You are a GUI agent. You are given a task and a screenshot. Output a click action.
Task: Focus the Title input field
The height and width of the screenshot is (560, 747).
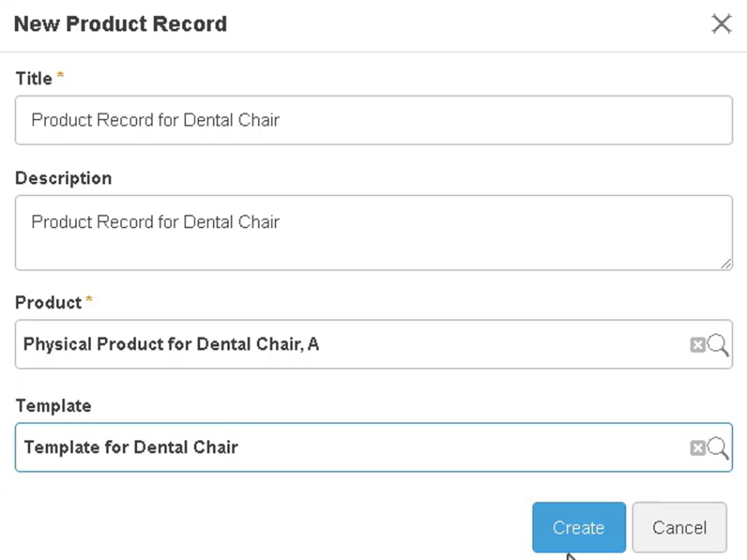pyautogui.click(x=373, y=120)
